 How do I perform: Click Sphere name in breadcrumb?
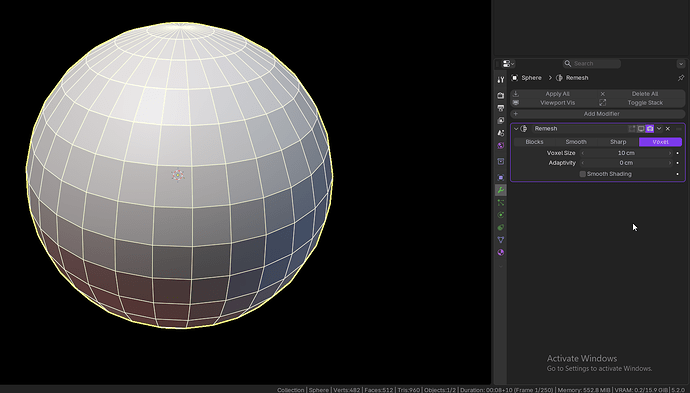point(531,78)
